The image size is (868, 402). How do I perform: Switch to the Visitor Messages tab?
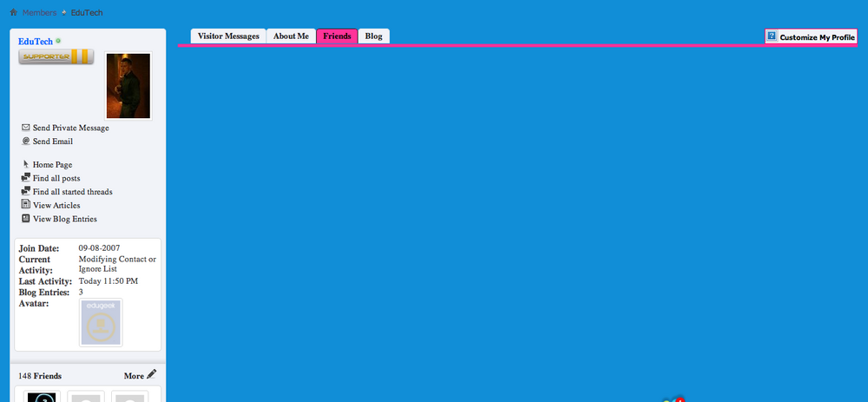pos(228,36)
